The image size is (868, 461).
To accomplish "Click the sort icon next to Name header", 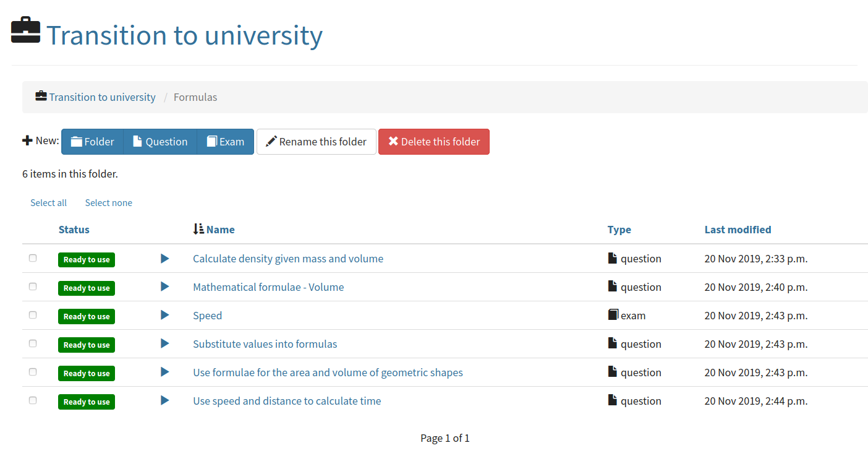I will tap(198, 230).
